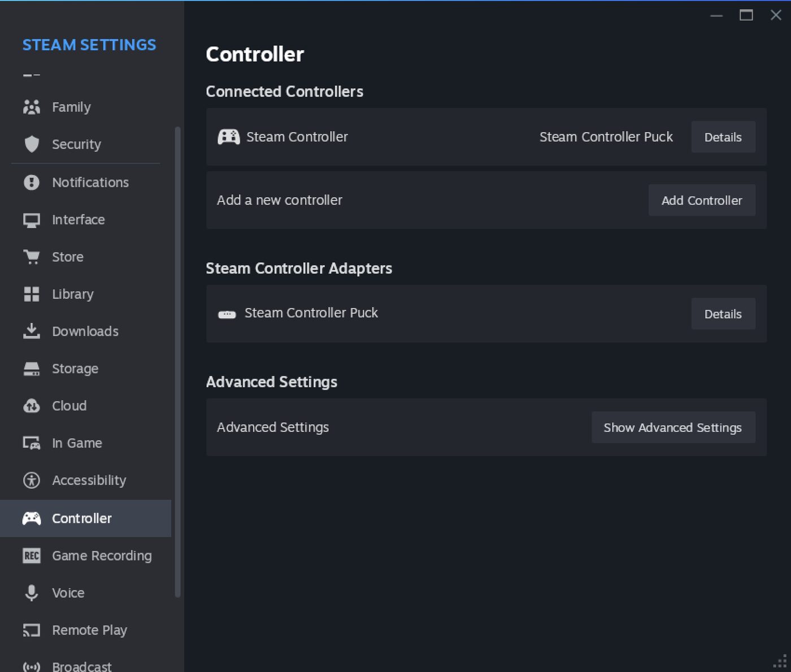
Task: Open Remote Play settings
Action: [85, 630]
